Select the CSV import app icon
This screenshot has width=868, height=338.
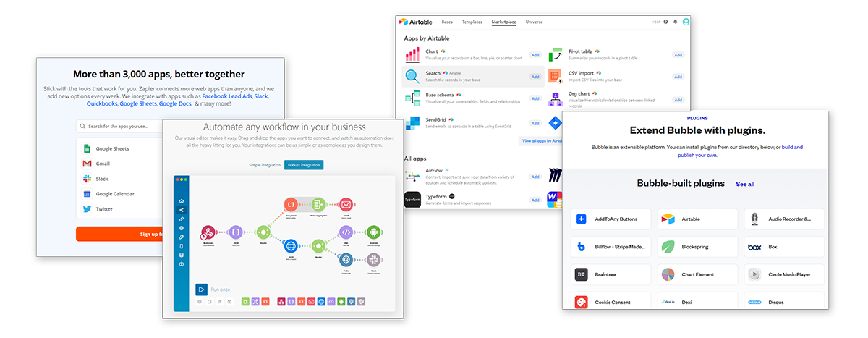click(556, 76)
